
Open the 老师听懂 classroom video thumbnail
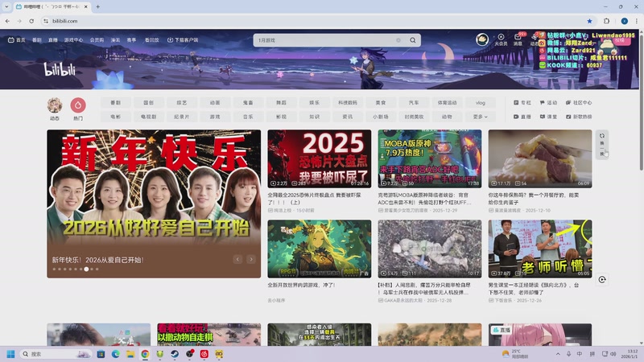[540, 249]
